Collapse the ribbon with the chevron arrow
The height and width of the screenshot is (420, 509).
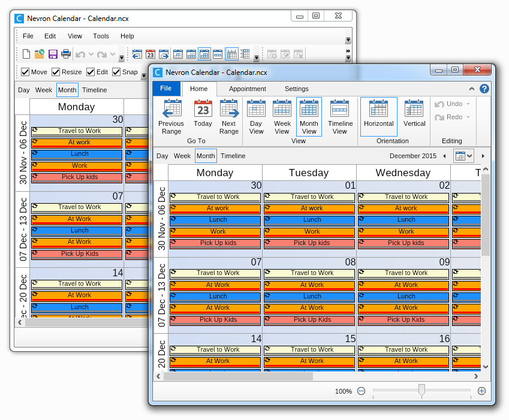472,88
